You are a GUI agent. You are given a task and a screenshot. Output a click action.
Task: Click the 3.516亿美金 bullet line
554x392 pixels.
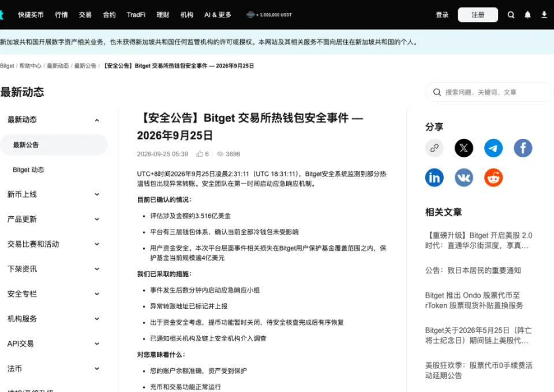(190, 216)
